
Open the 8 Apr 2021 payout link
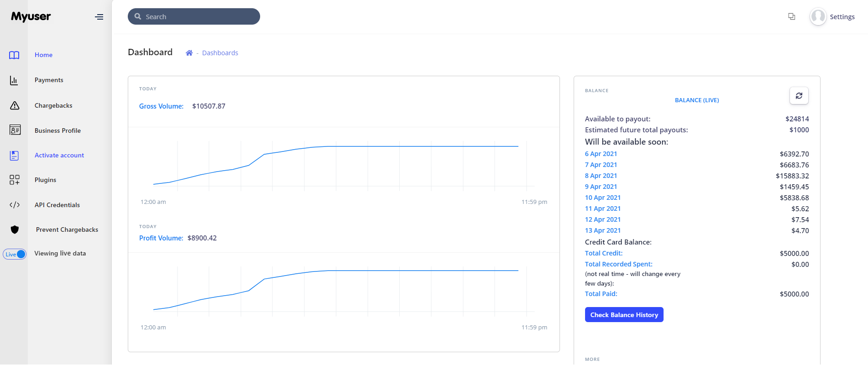601,176
